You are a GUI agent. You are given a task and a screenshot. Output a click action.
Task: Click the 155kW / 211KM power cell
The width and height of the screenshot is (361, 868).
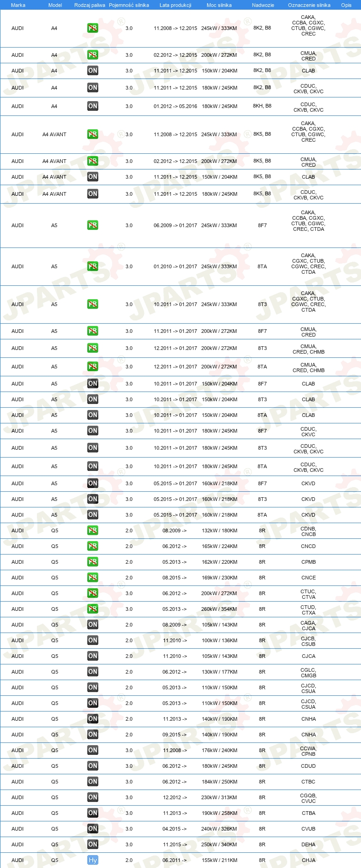pos(219,860)
